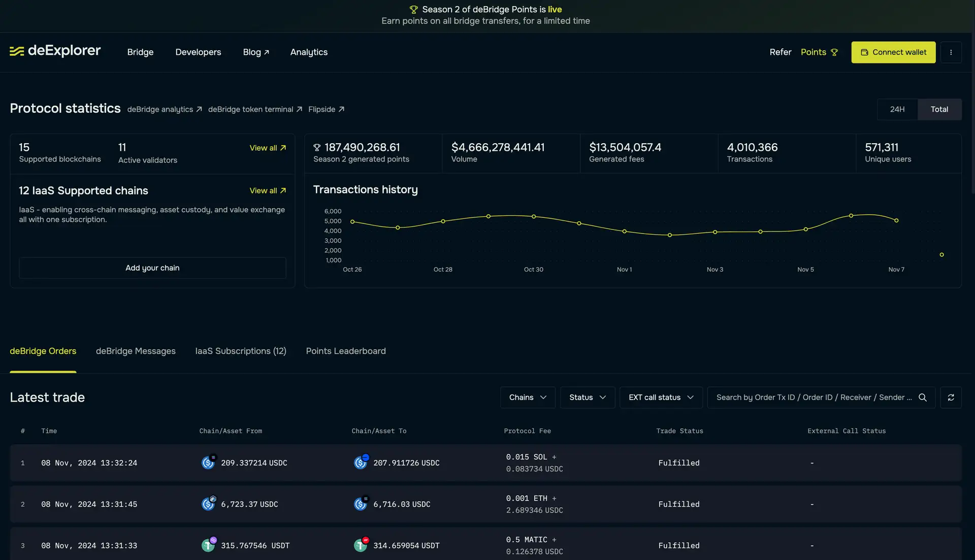Open Analytics in the navigation menu

309,52
